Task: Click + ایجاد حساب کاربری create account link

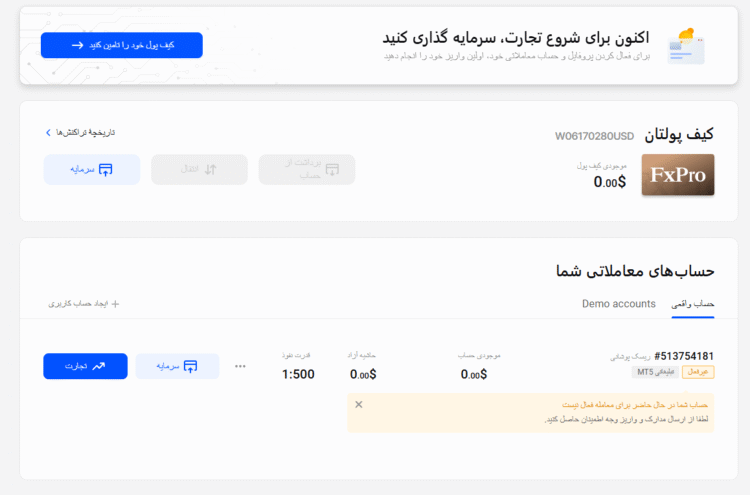Action: click(84, 304)
